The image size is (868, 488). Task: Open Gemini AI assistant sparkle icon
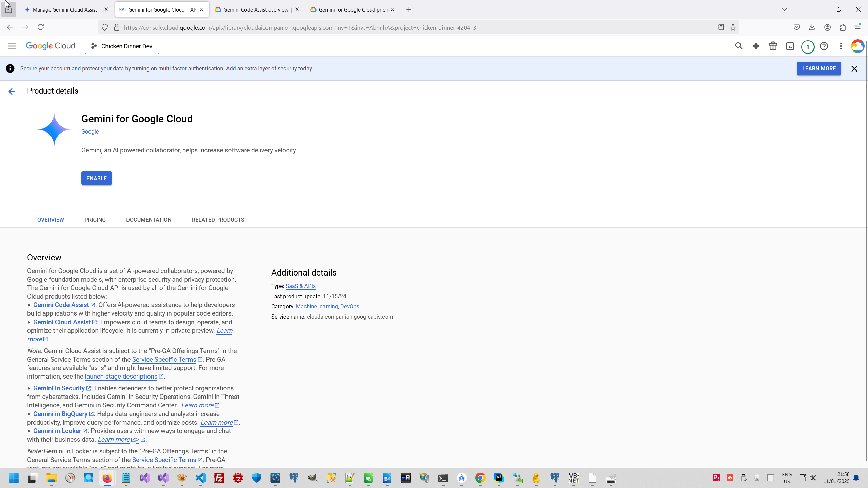tap(756, 46)
